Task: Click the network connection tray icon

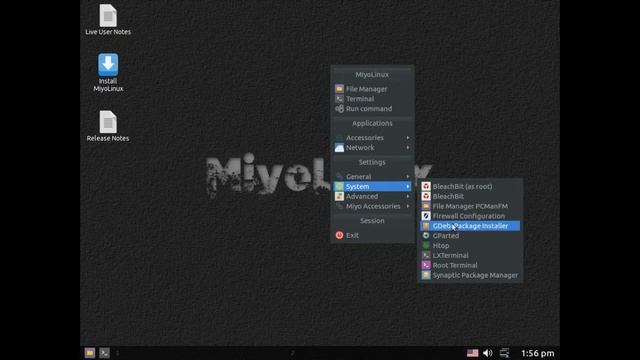Action: point(504,353)
